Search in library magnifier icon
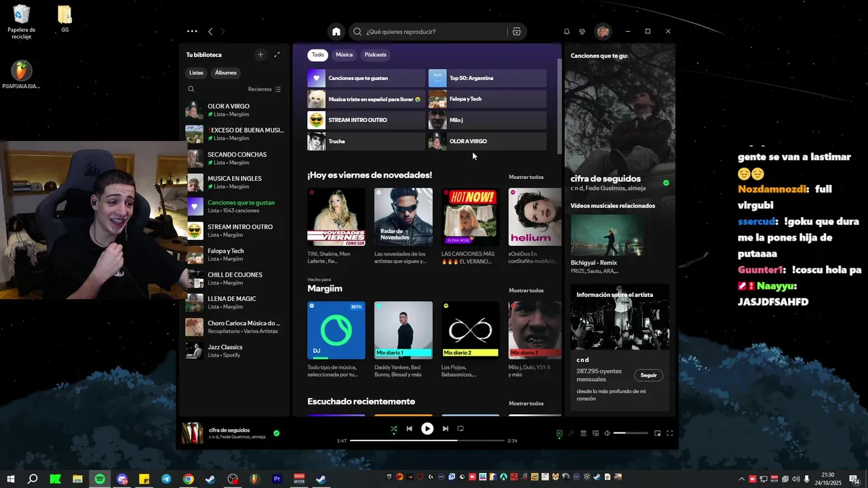Image resolution: width=868 pixels, height=488 pixels. [x=191, y=89]
